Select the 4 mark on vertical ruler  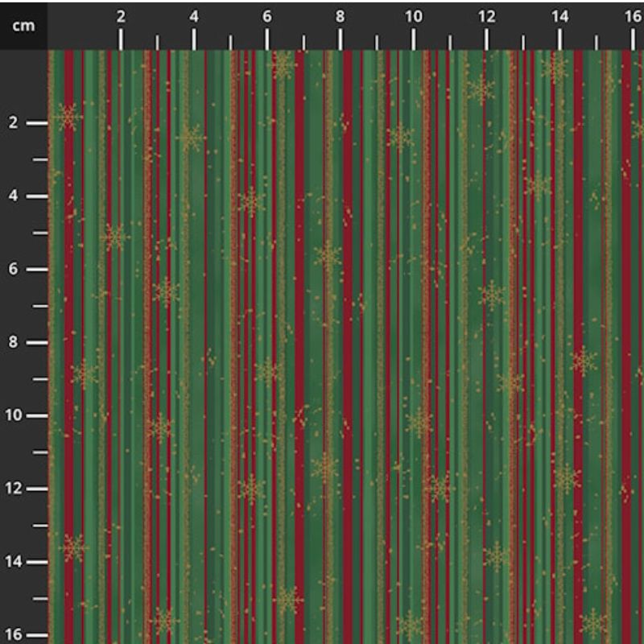(14, 196)
